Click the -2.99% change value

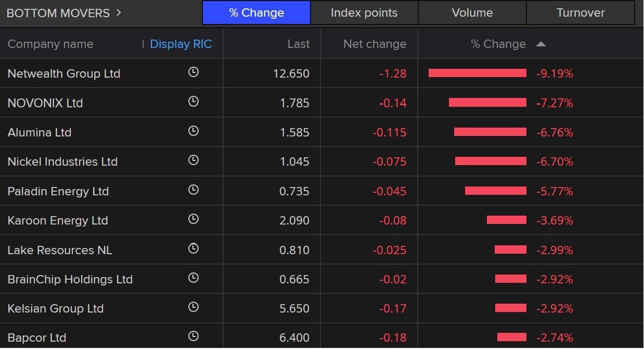coord(555,250)
